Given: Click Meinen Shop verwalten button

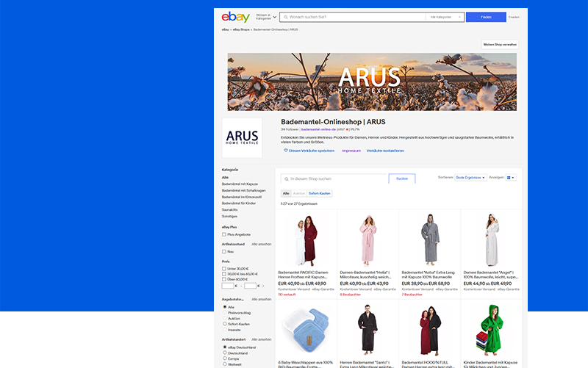Looking at the screenshot, I should 500,44.
